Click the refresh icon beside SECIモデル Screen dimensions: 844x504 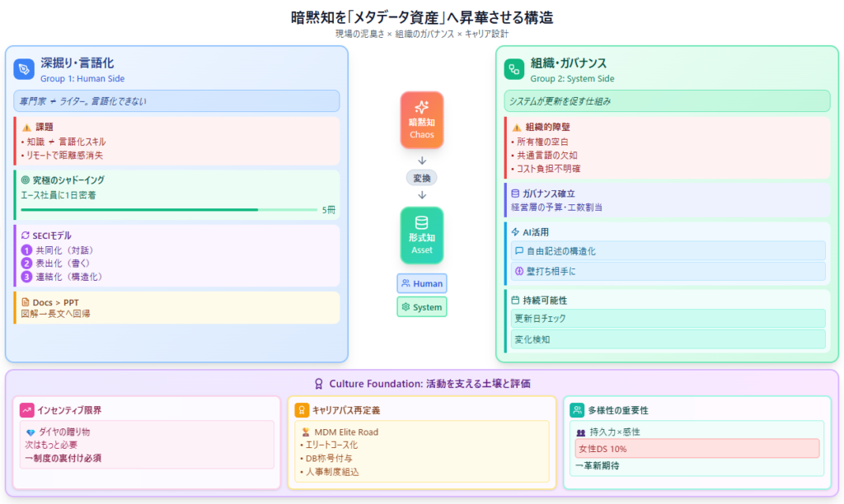[x=25, y=236]
